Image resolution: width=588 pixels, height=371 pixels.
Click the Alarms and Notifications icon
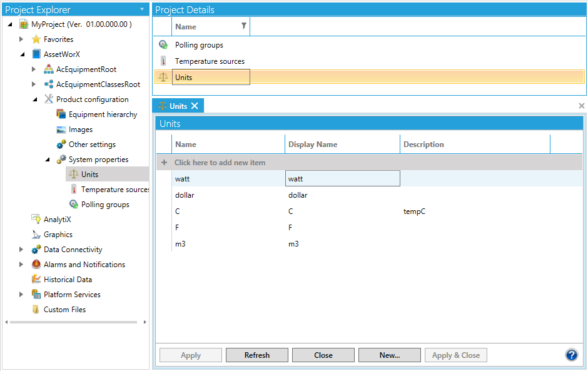click(36, 265)
